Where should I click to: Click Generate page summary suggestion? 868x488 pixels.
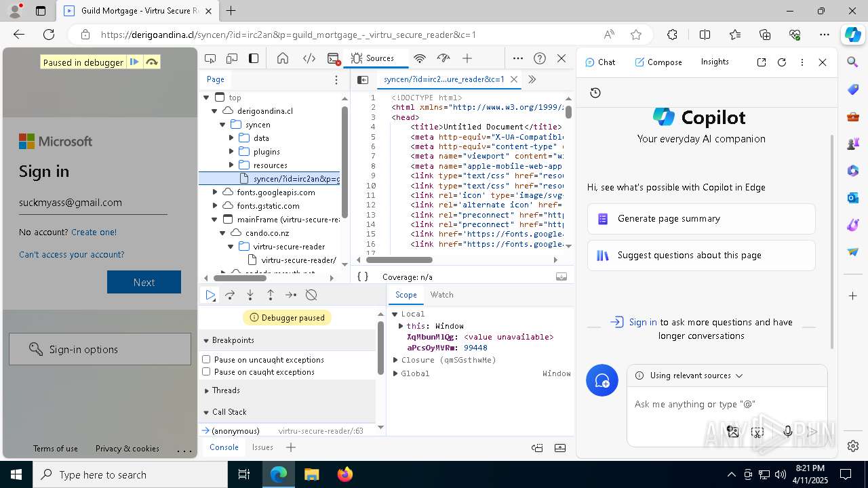[x=701, y=219]
